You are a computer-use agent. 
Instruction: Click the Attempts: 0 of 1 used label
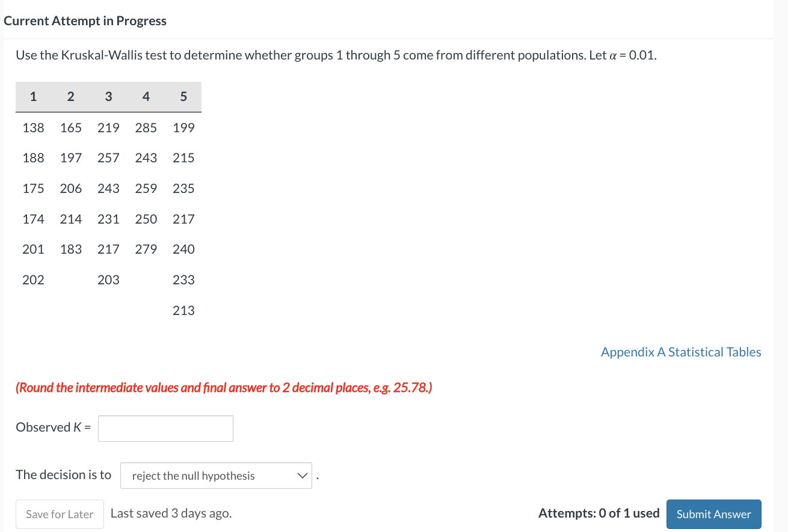tap(598, 513)
